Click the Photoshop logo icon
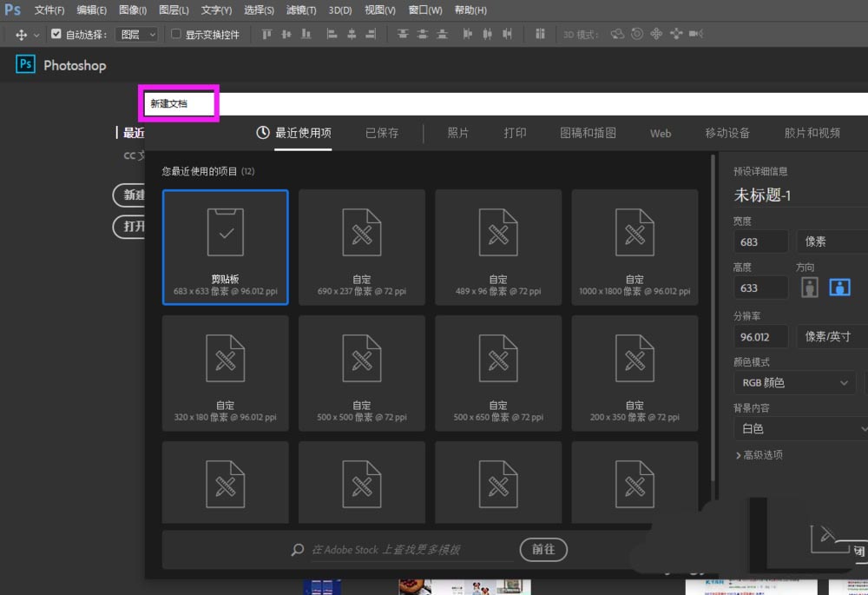The image size is (868, 595). click(25, 64)
